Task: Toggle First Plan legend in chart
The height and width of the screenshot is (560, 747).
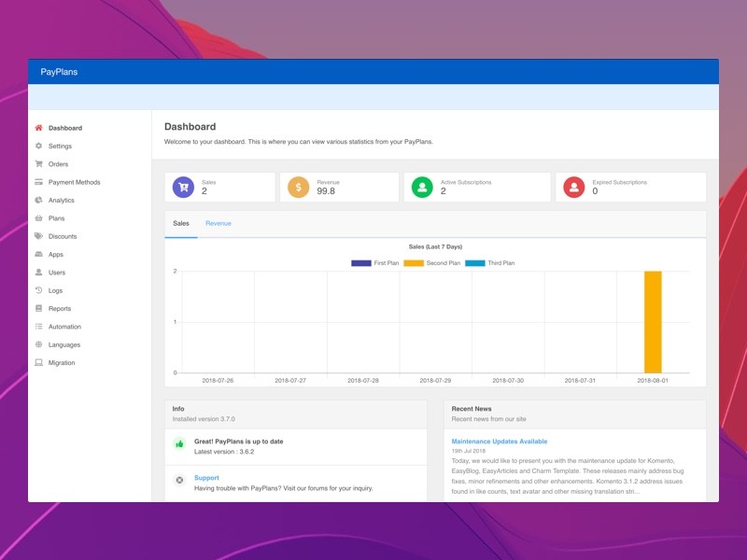Action: [361, 263]
